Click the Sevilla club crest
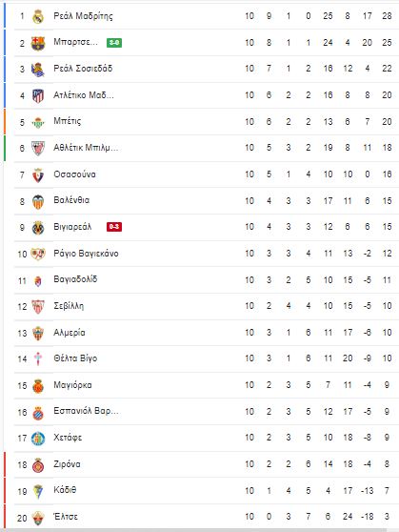 click(38, 307)
